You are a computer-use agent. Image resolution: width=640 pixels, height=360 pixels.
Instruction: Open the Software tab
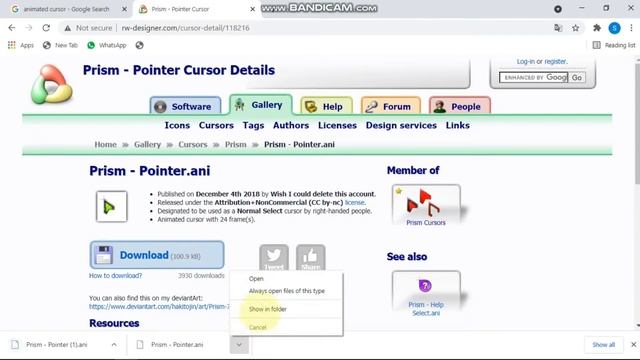[185, 106]
